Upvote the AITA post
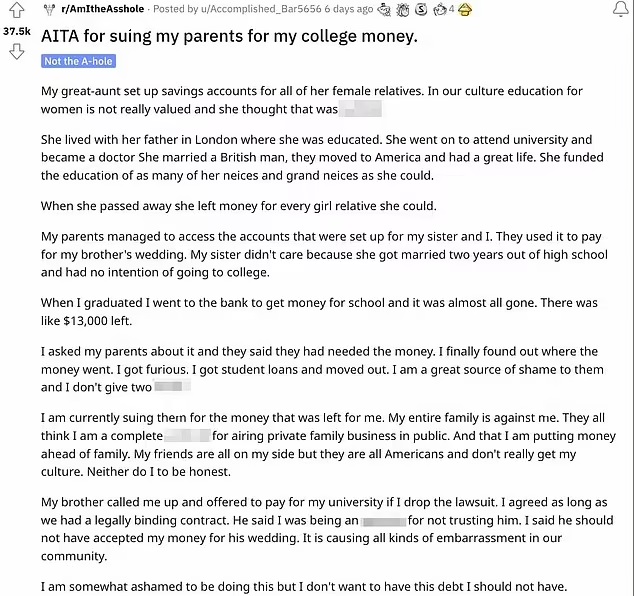634x596 pixels. click(x=16, y=13)
